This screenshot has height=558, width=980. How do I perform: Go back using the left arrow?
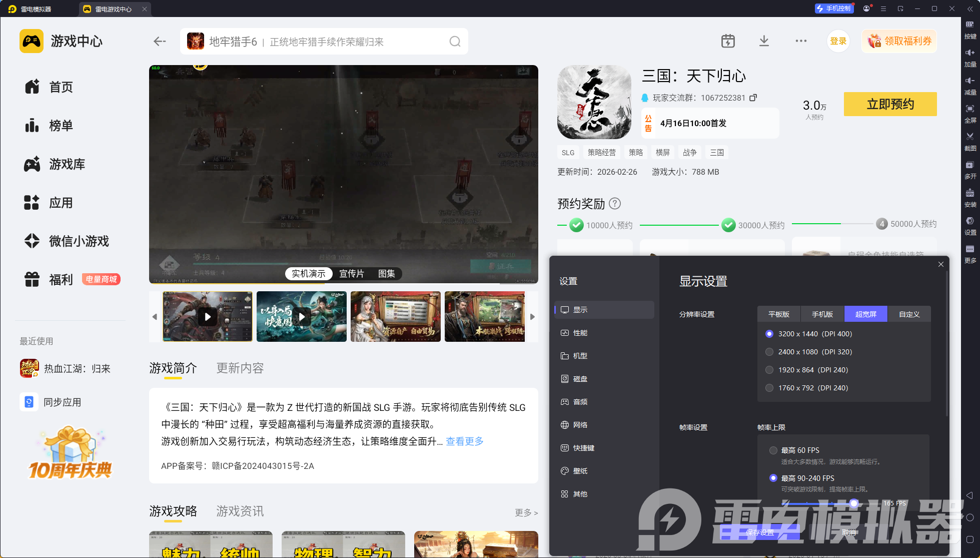click(x=160, y=42)
